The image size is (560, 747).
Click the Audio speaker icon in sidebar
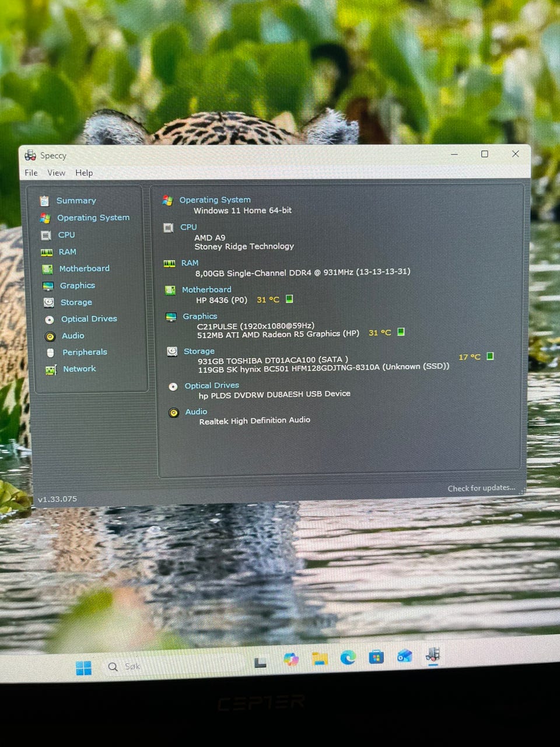coord(50,336)
